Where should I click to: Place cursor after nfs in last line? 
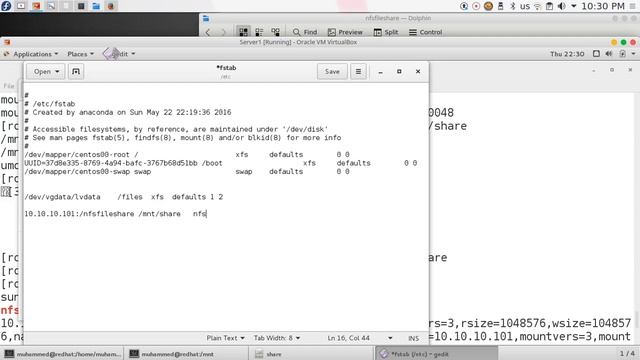[x=207, y=213]
